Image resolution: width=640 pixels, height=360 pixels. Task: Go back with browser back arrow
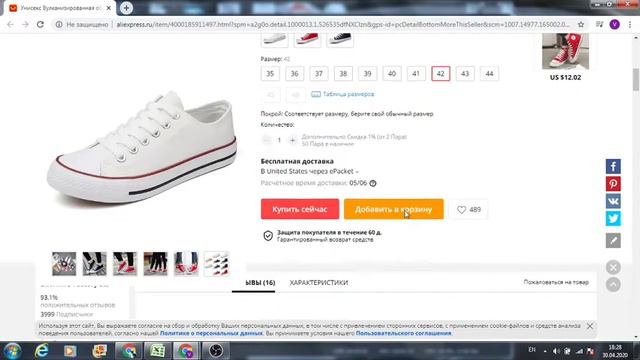tap(10, 24)
